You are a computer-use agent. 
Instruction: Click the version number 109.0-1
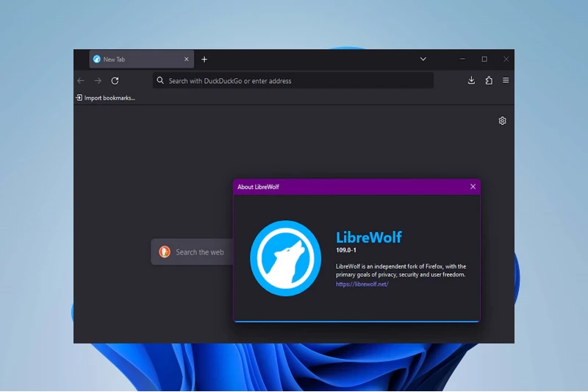click(345, 250)
